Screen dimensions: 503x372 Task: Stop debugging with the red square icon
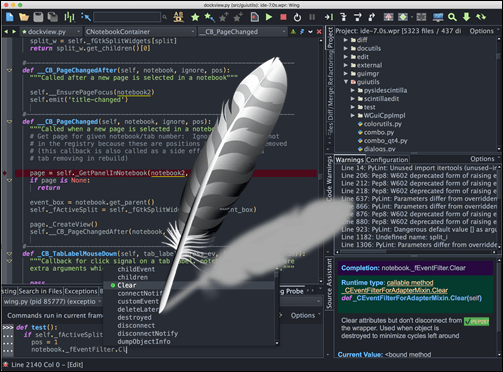(283, 17)
